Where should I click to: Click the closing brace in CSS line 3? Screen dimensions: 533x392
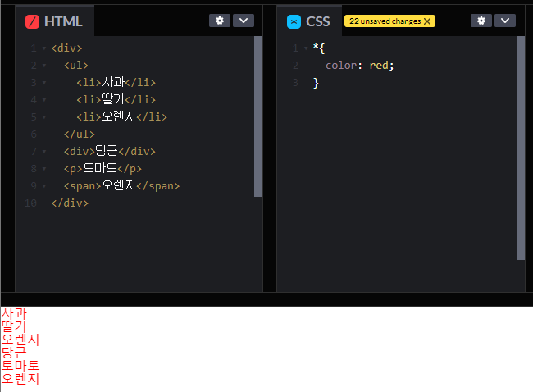pyautogui.click(x=316, y=83)
